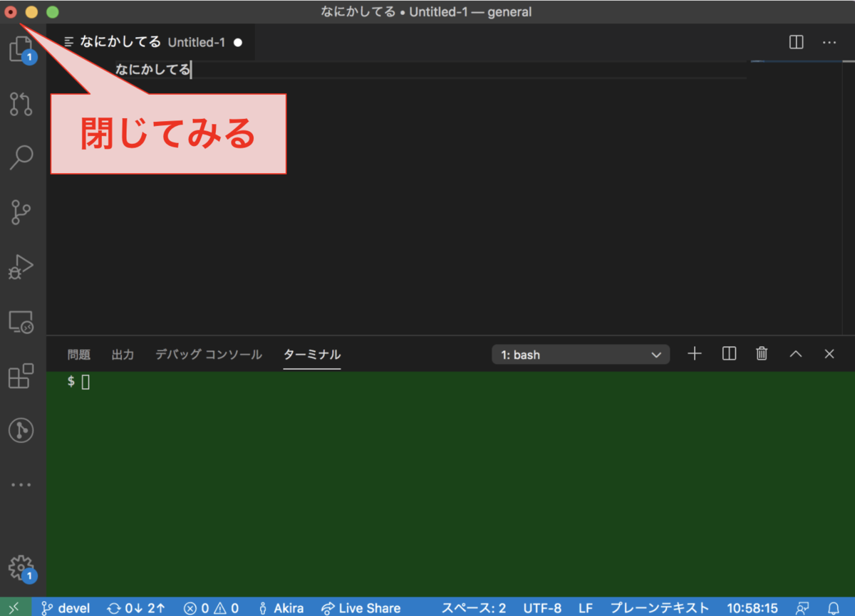This screenshot has width=855, height=616.
Task: Open the Source Control branch icon
Action: point(21,212)
